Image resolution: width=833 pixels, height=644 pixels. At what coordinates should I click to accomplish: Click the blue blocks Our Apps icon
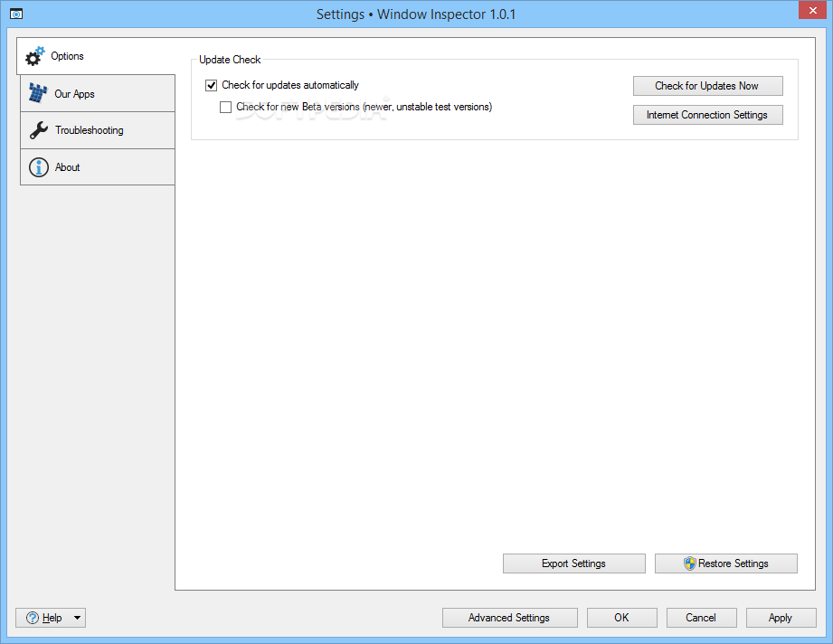pos(37,93)
